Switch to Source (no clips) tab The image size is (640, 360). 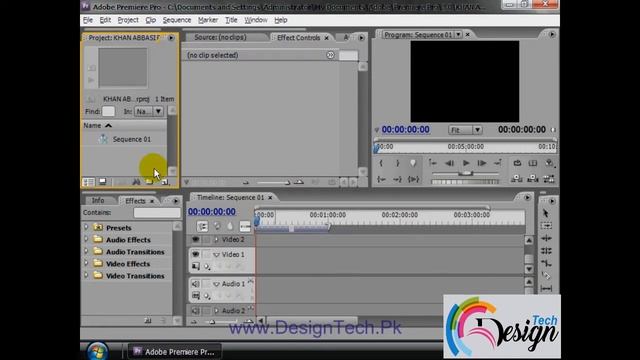click(220, 37)
